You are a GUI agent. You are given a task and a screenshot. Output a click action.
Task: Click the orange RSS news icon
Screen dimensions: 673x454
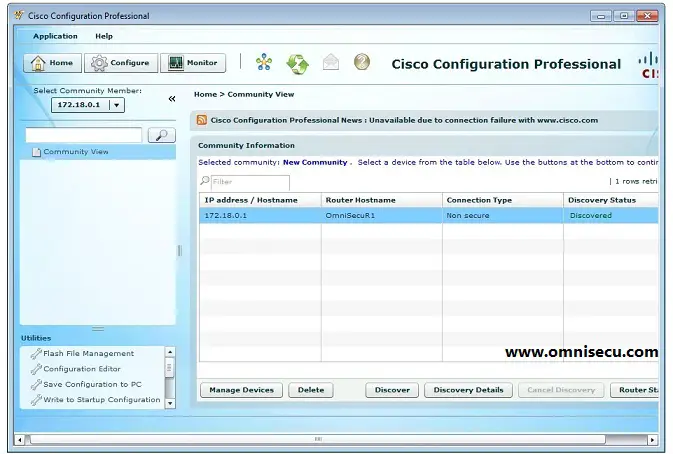[201, 120]
